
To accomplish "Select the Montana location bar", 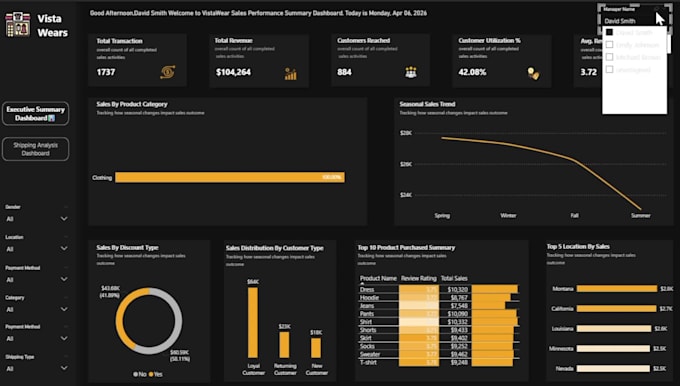I will (617, 289).
